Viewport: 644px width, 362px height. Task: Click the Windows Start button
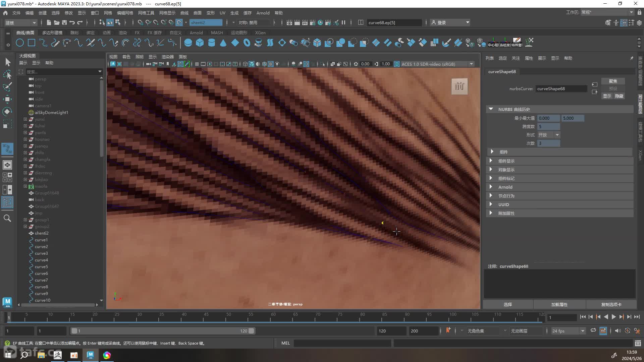8,355
